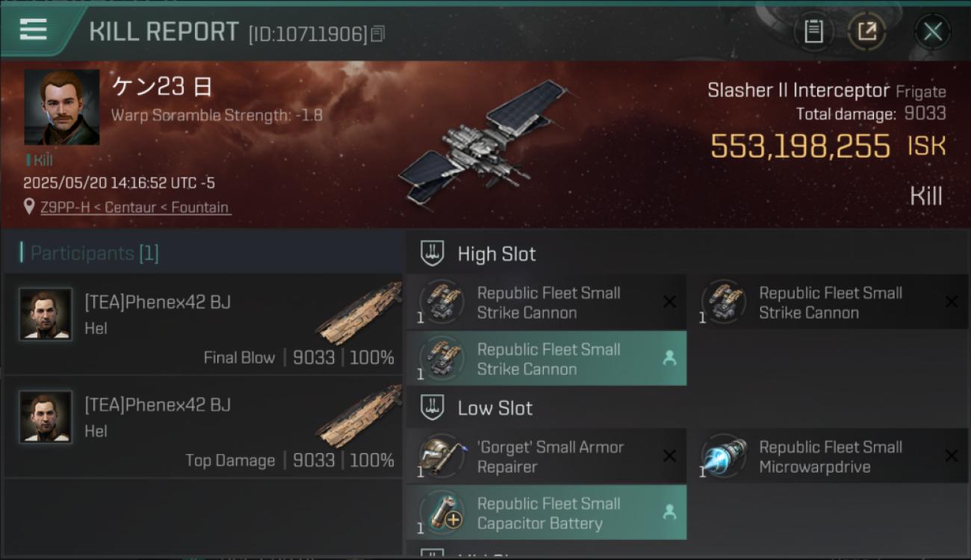Click the X on 'Gorget' Small Armor Repairer
Image resolution: width=971 pixels, height=560 pixels.
pyautogui.click(x=669, y=455)
